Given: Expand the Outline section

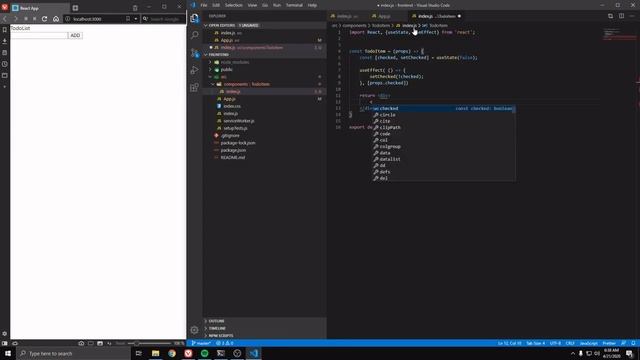Looking at the screenshot, I should (x=216, y=321).
